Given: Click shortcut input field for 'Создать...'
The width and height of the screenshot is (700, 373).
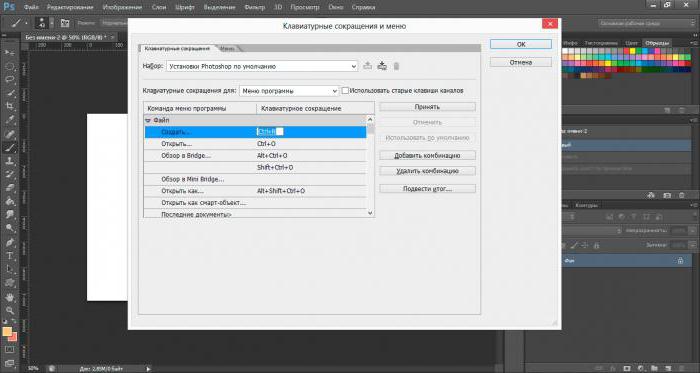Looking at the screenshot, I should pyautogui.click(x=270, y=132).
